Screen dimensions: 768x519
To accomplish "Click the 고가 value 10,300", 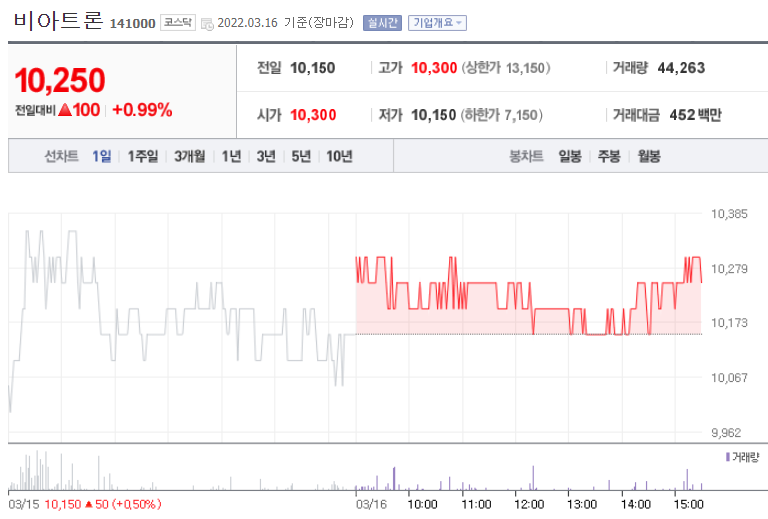I will pyautogui.click(x=434, y=68).
